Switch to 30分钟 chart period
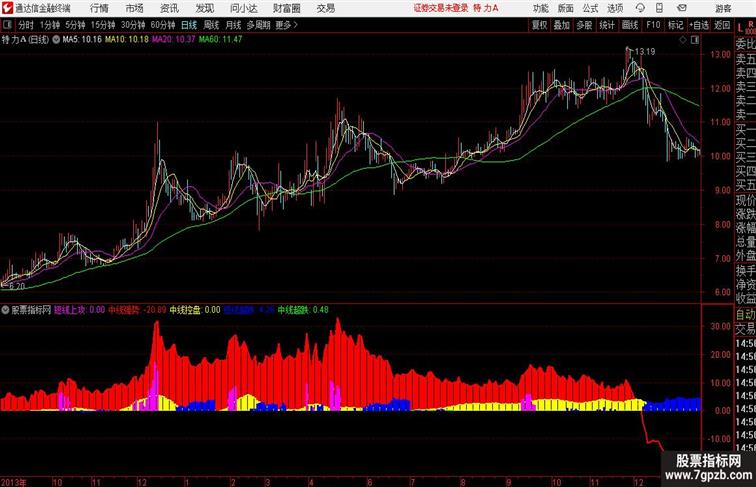The width and height of the screenshot is (756, 487). tap(133, 25)
